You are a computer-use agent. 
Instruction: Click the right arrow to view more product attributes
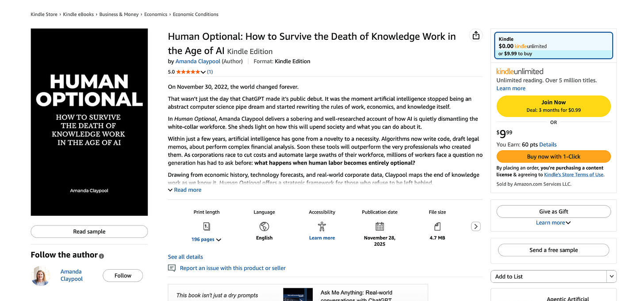tap(475, 226)
